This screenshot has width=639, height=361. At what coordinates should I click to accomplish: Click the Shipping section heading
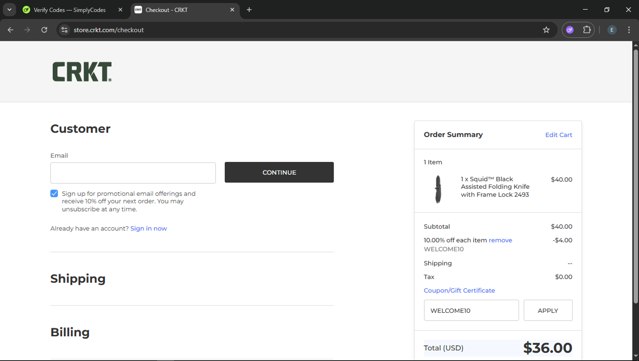point(78,279)
